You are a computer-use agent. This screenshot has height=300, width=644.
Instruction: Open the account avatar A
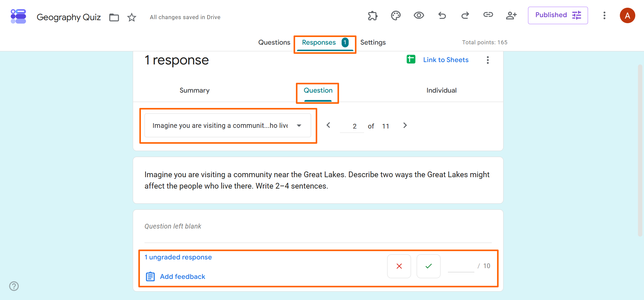coord(628,15)
